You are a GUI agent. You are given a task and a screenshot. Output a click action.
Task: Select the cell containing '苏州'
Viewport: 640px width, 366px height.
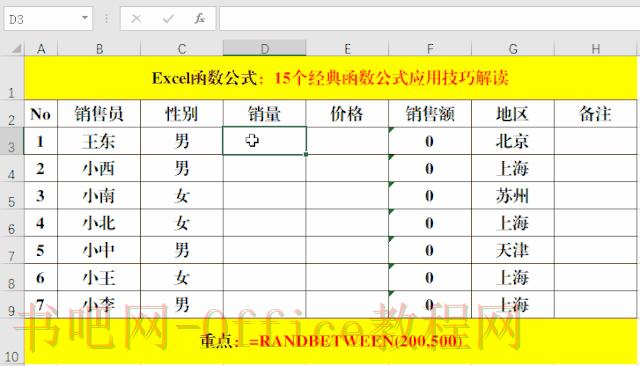513,196
